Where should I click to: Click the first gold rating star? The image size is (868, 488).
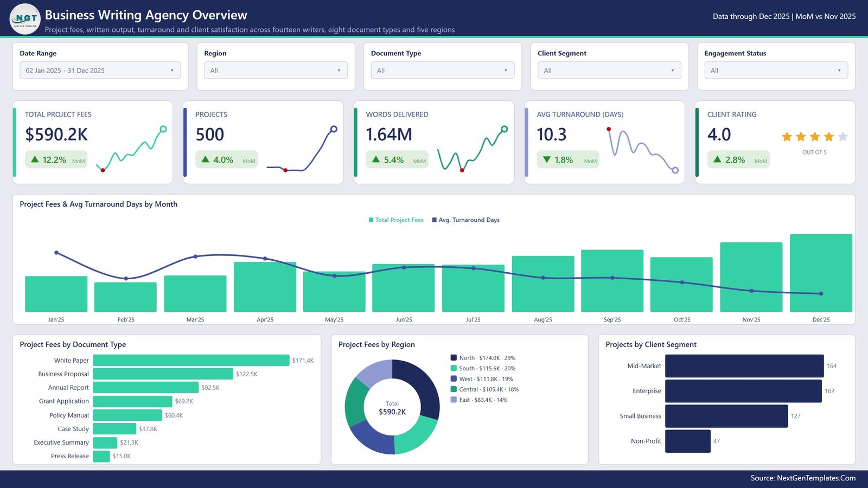point(787,137)
